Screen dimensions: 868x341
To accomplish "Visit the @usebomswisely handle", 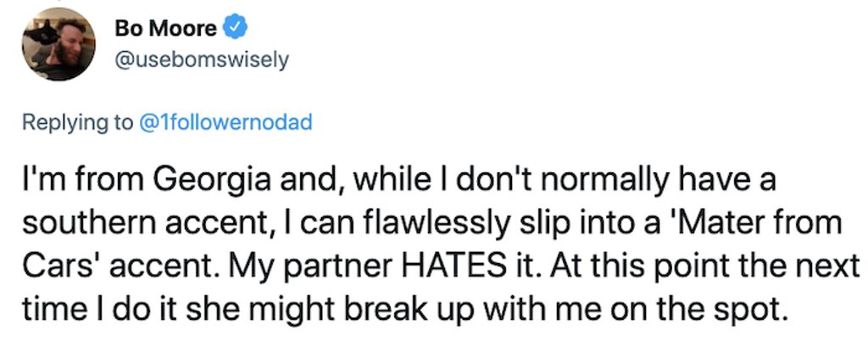I will pyautogui.click(x=202, y=60).
